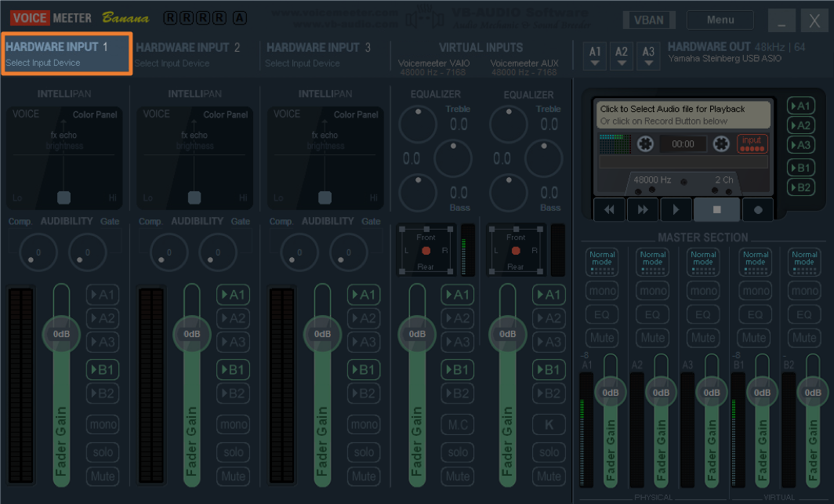This screenshot has height=504, width=834.
Task: Toggle A3 routing on Voicemeeter VAIO strip
Action: pos(458,342)
